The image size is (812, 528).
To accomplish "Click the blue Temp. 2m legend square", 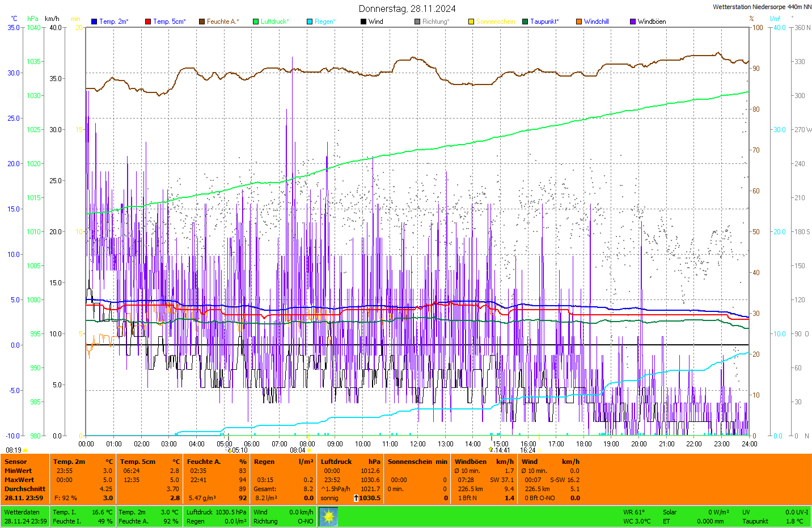I will coord(94,22).
